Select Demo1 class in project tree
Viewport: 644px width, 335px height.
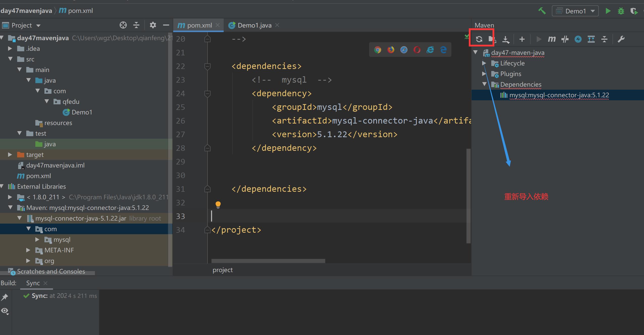coord(77,112)
